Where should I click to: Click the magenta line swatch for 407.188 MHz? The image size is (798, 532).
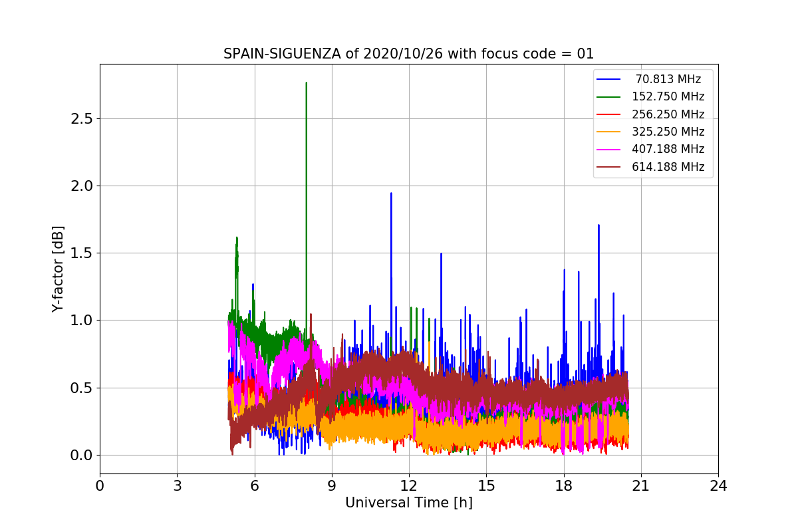pyautogui.click(x=609, y=150)
